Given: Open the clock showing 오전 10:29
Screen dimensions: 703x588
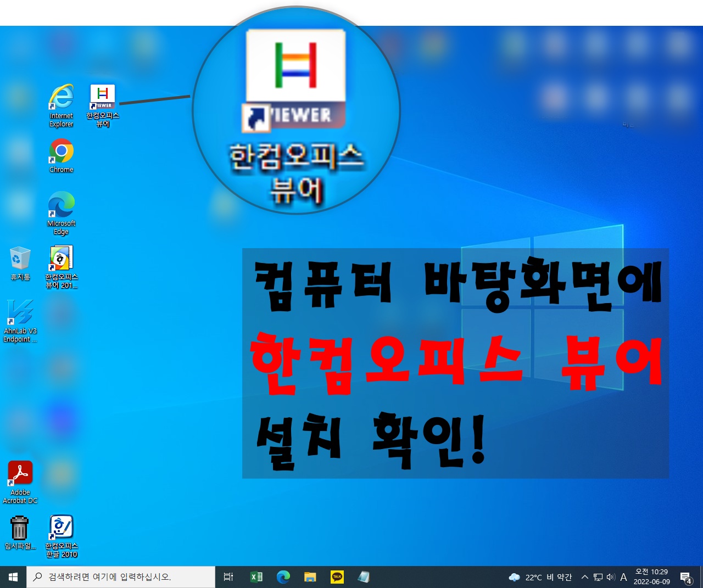Looking at the screenshot, I should pos(651,577).
